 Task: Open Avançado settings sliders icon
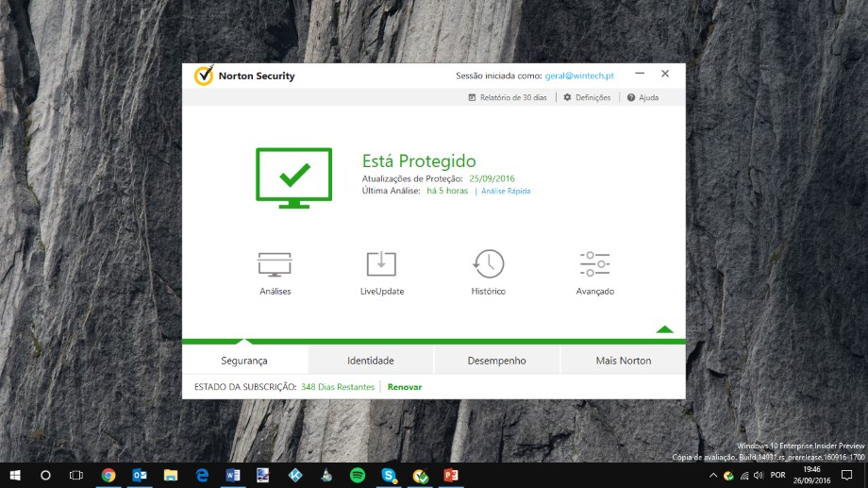tap(595, 264)
